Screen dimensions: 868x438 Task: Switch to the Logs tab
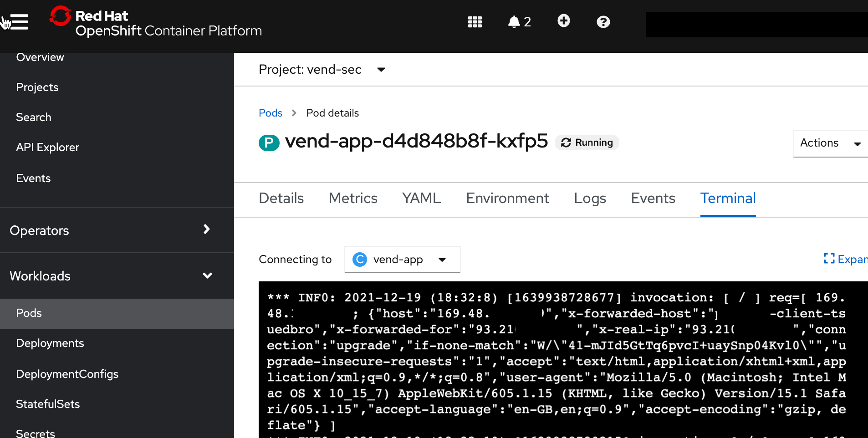coord(589,198)
